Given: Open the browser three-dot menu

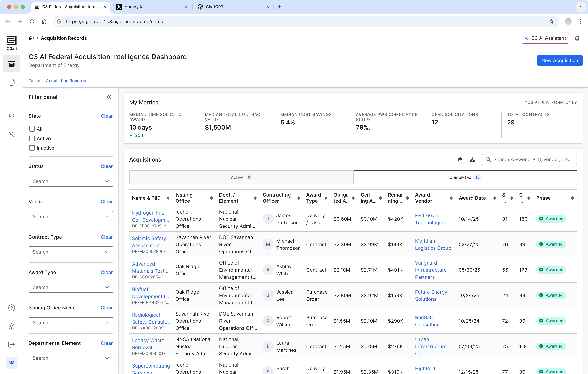Looking at the screenshot, I should (x=581, y=21).
